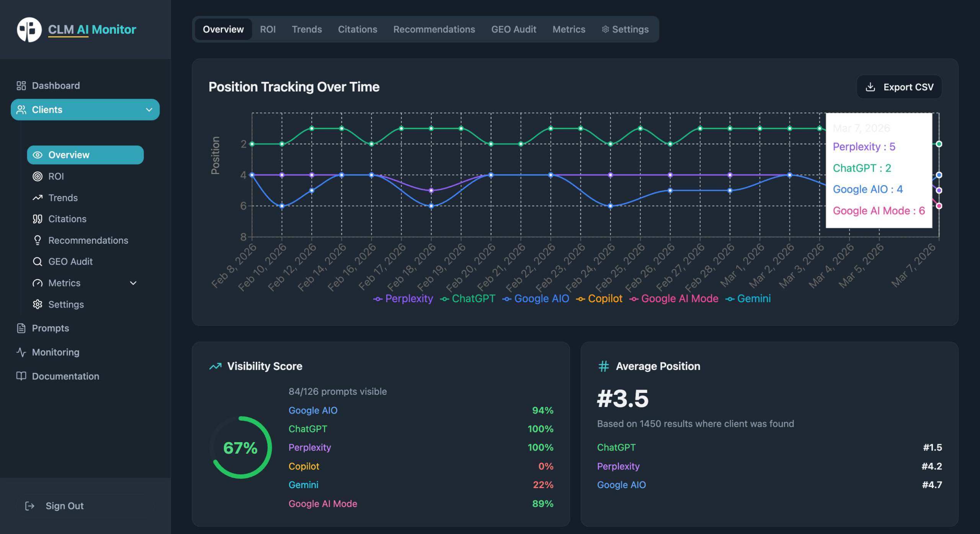Image resolution: width=980 pixels, height=534 pixels.
Task: Open the Settings tab with gear icon
Action: coord(625,29)
